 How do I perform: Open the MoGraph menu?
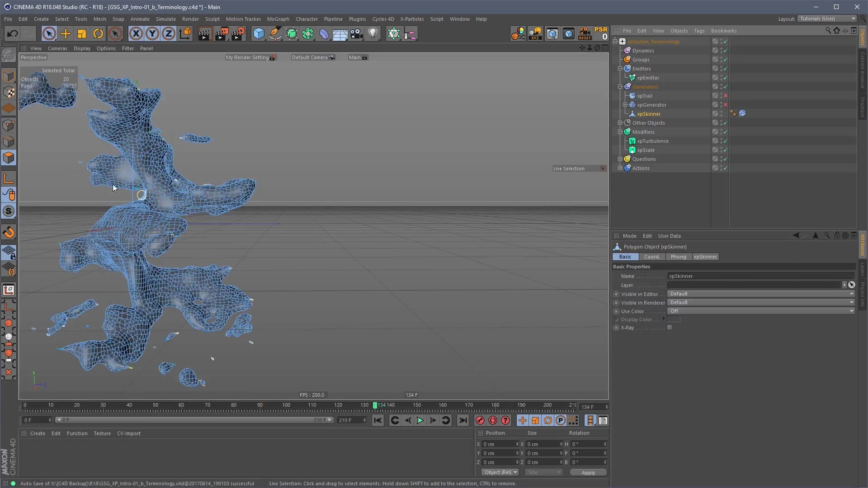pos(278,19)
